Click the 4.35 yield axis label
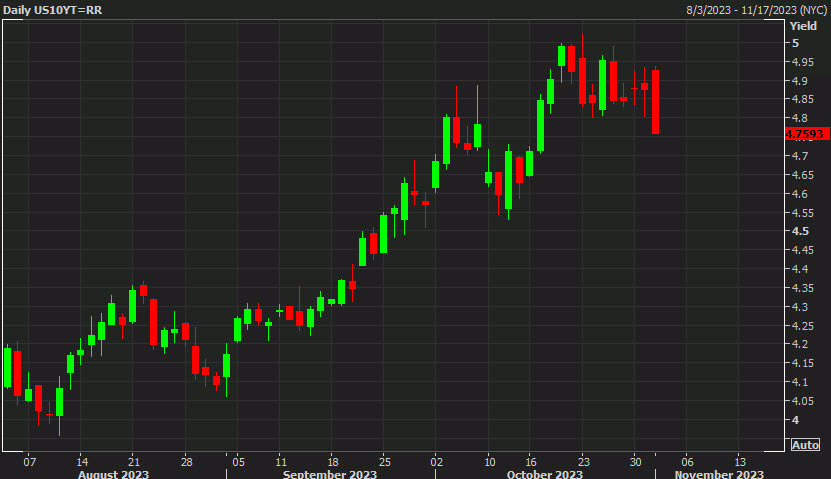This screenshot has width=831, height=479. tap(802, 288)
